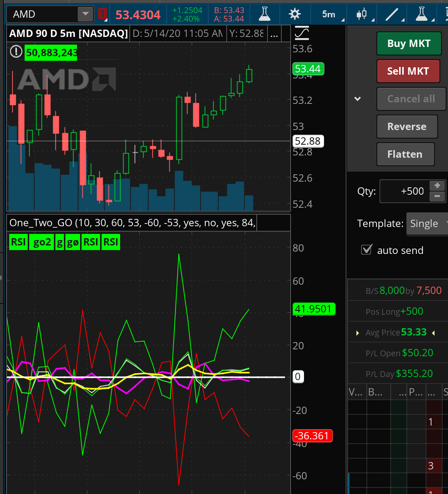Click B/S 8,000 by 7,500 row
448x494 pixels.
pyautogui.click(x=398, y=290)
